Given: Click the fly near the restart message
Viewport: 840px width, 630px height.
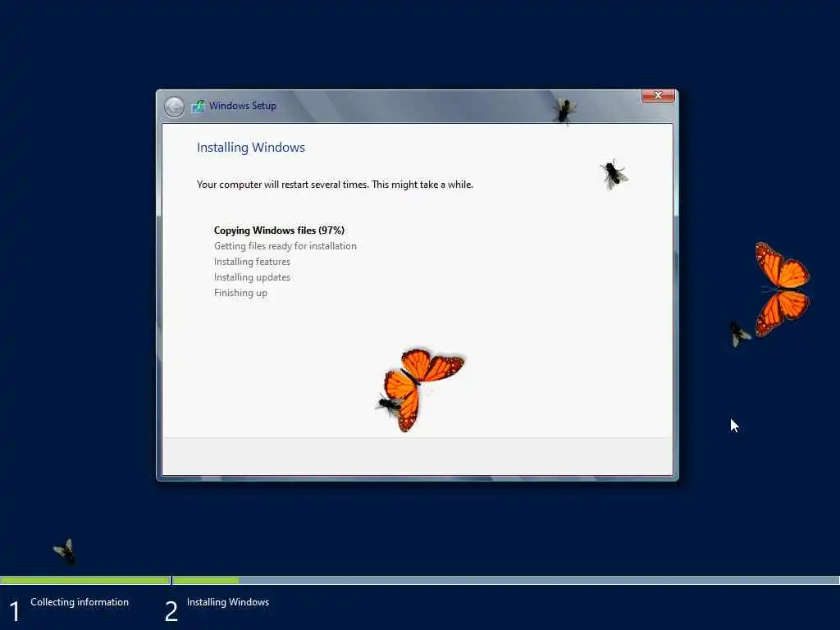Looking at the screenshot, I should click(614, 174).
